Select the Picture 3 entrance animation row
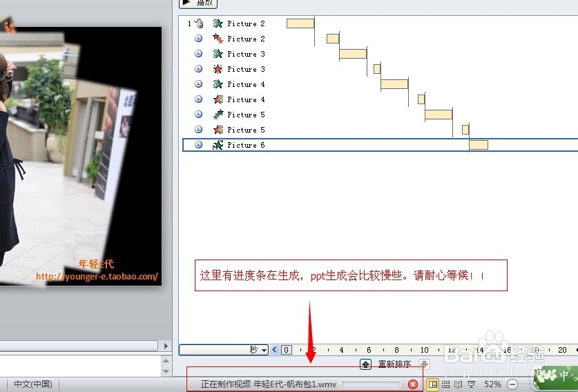 pyautogui.click(x=380, y=54)
